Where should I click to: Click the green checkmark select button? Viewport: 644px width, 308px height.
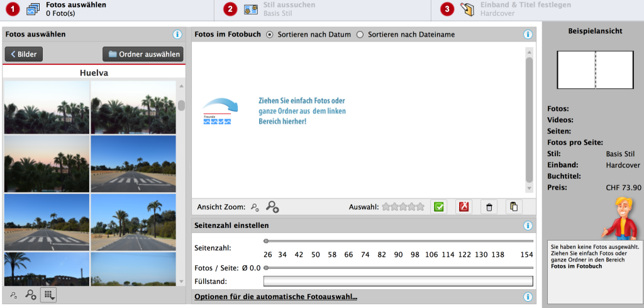[438, 207]
